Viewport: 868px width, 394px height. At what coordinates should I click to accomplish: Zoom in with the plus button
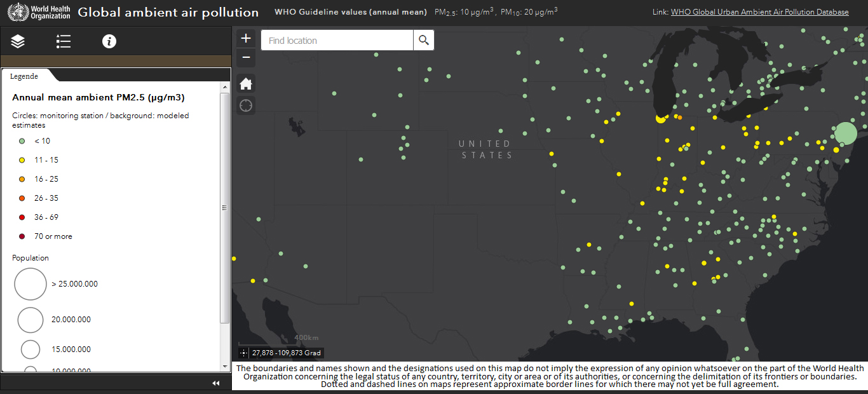pos(246,38)
